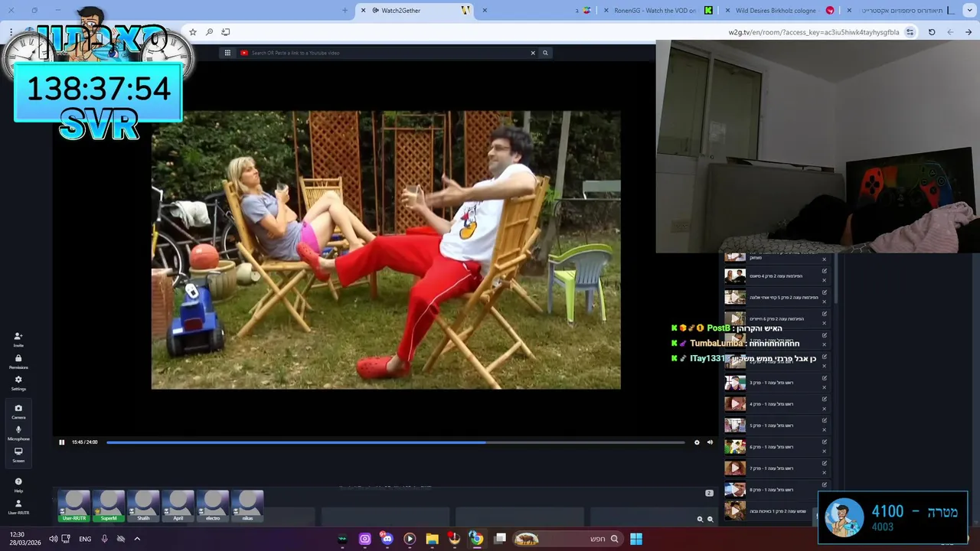Open the video source apps grid
980x551 pixels.
227,53
